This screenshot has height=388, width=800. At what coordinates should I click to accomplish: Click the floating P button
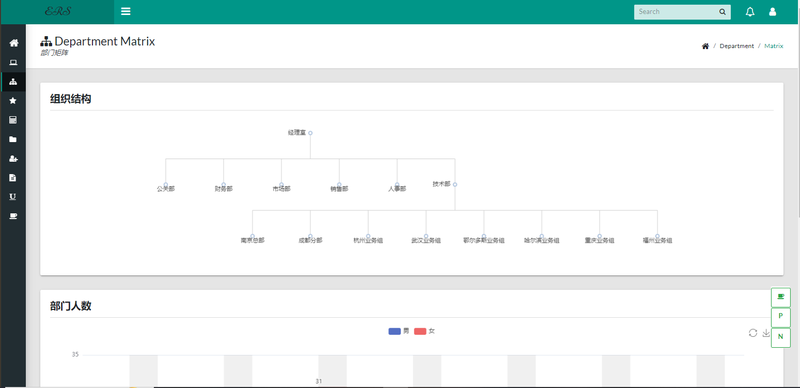coord(781,317)
